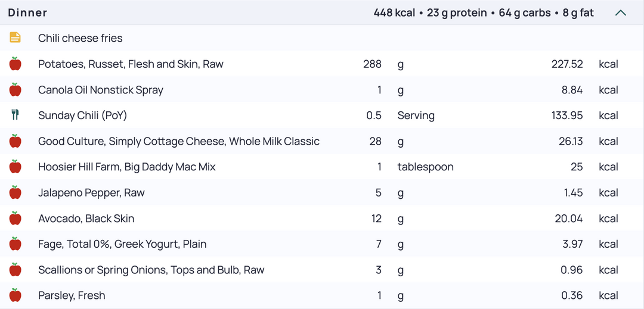This screenshot has height=309, width=644.
Task: Click the yellow note icon for Chili cheese fries
Action: [15, 38]
